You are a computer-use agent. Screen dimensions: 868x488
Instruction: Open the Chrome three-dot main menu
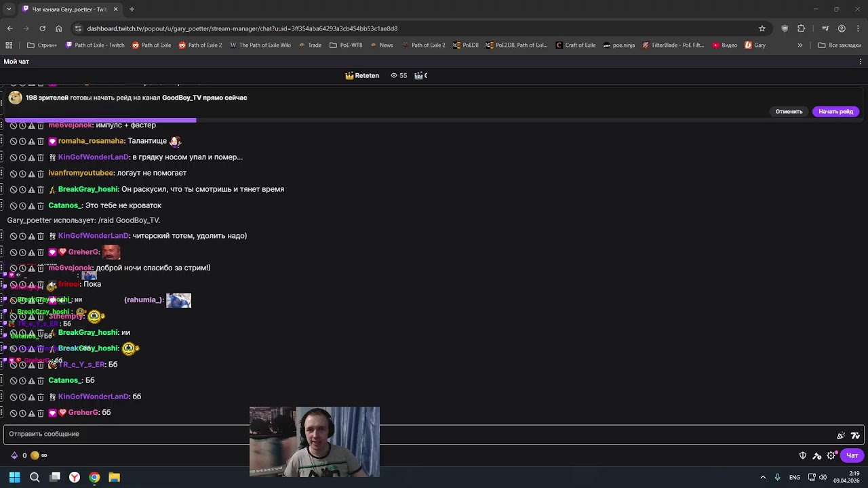pos(859,28)
